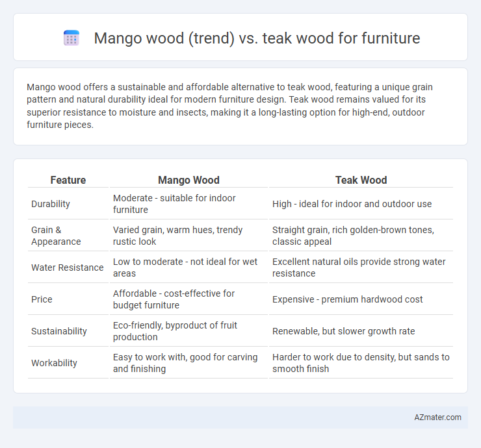Image resolution: width=481 pixels, height=448 pixels.
Task: Click 'Excellent natural oils provide strong water resistance' cell
Action: 361,268
